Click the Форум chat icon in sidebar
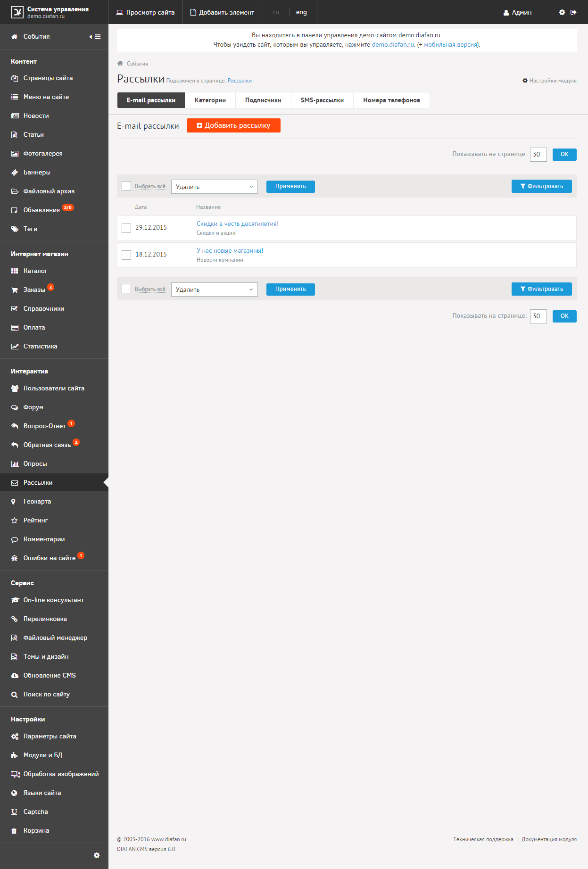Viewport: 588px width, 869px height. (15, 407)
